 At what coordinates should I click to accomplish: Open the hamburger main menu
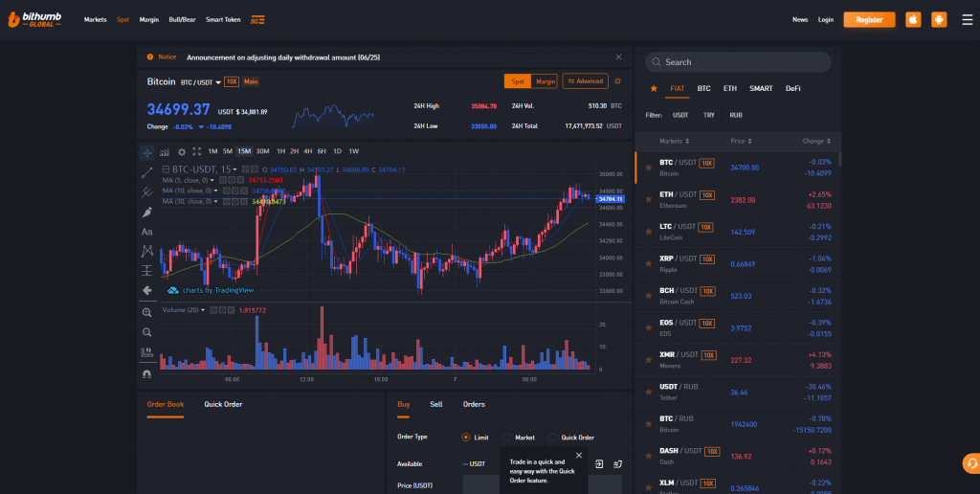pos(967,20)
